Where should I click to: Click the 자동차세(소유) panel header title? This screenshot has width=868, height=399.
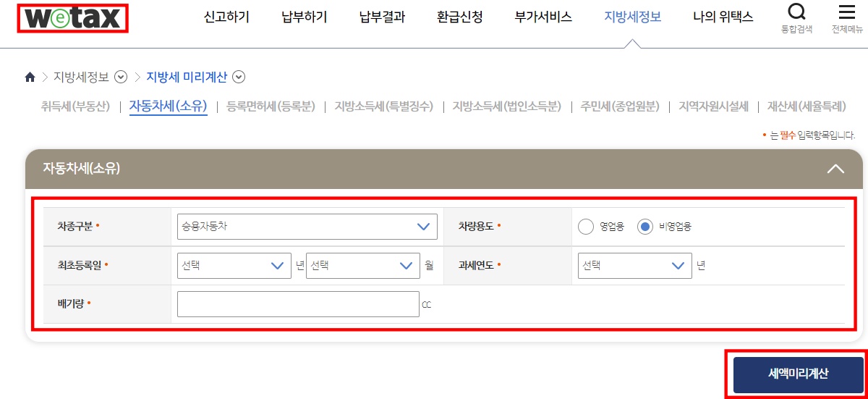point(81,169)
